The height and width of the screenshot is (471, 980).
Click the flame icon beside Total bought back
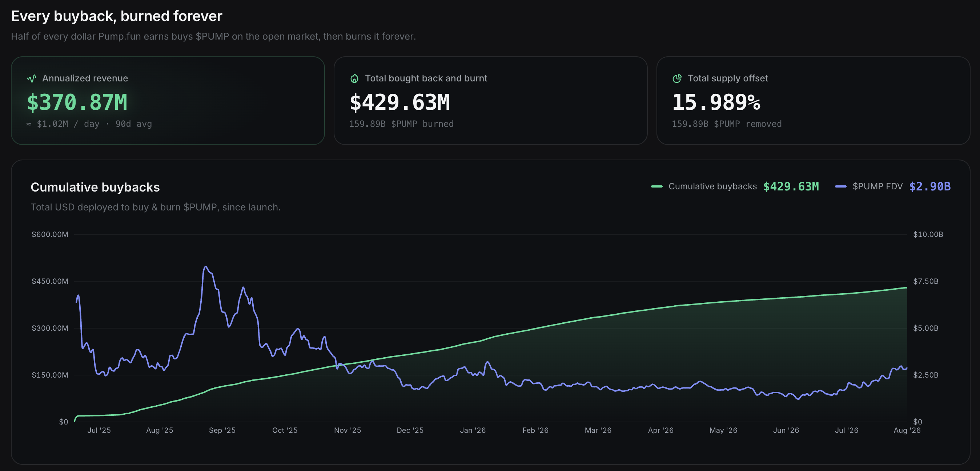354,78
